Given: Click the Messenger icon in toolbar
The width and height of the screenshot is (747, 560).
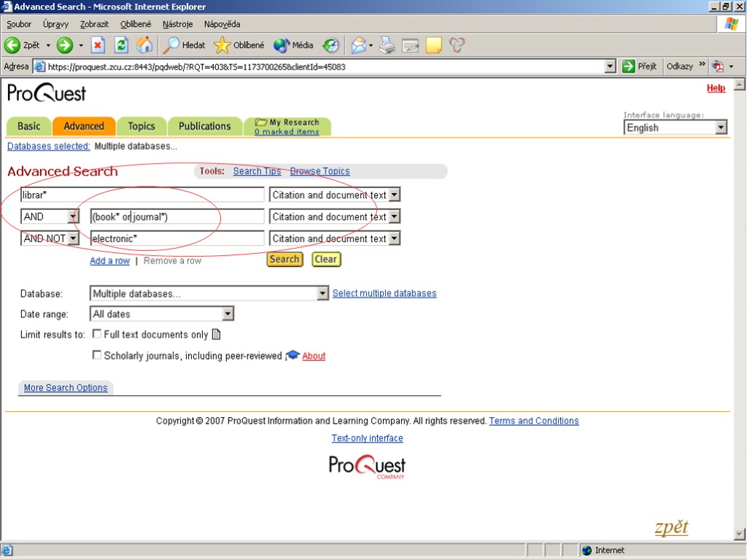Looking at the screenshot, I should pos(457,45).
